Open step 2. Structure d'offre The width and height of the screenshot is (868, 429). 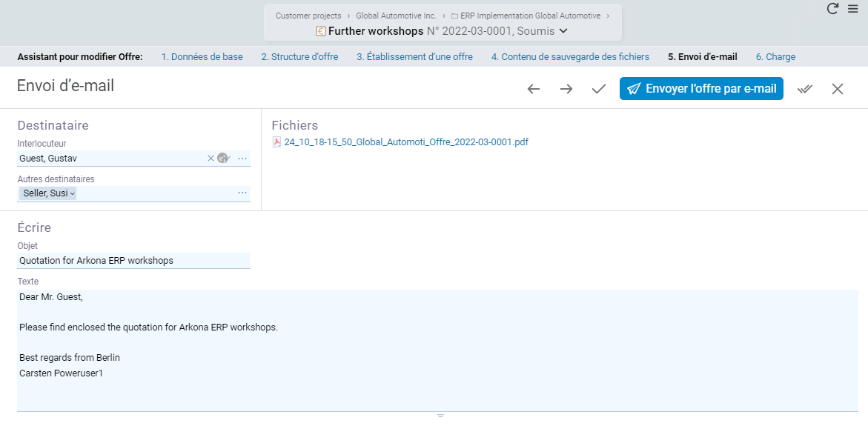[299, 56]
